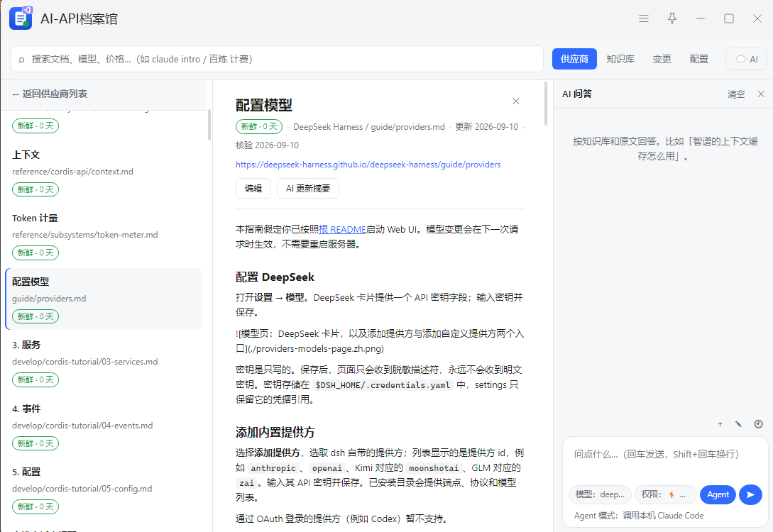The height and width of the screenshot is (532, 773).
Task: Click path reference/cordis-api/context.md
Action: pyautogui.click(x=72, y=172)
